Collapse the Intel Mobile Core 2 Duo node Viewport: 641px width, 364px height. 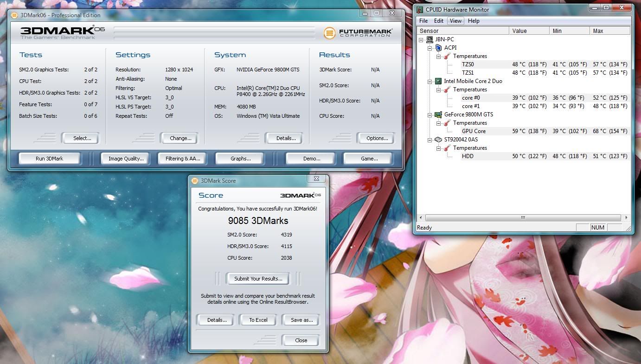coord(430,81)
